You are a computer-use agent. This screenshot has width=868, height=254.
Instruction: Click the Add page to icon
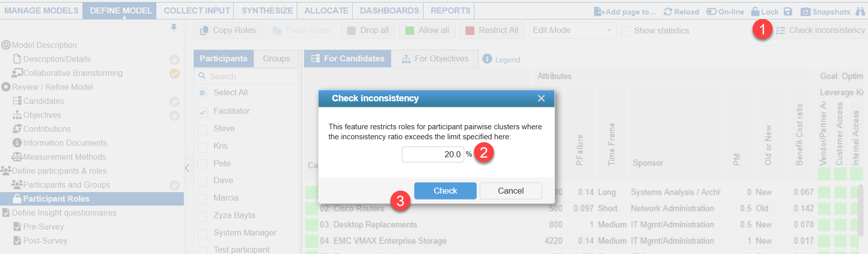(x=599, y=11)
